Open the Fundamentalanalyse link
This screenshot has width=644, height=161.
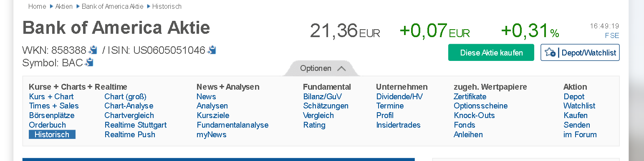coord(232,125)
